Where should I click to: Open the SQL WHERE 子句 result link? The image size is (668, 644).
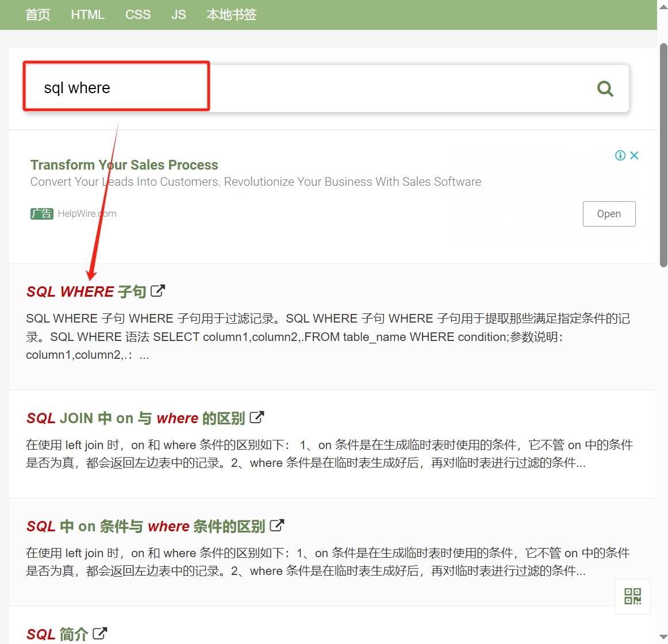point(86,292)
